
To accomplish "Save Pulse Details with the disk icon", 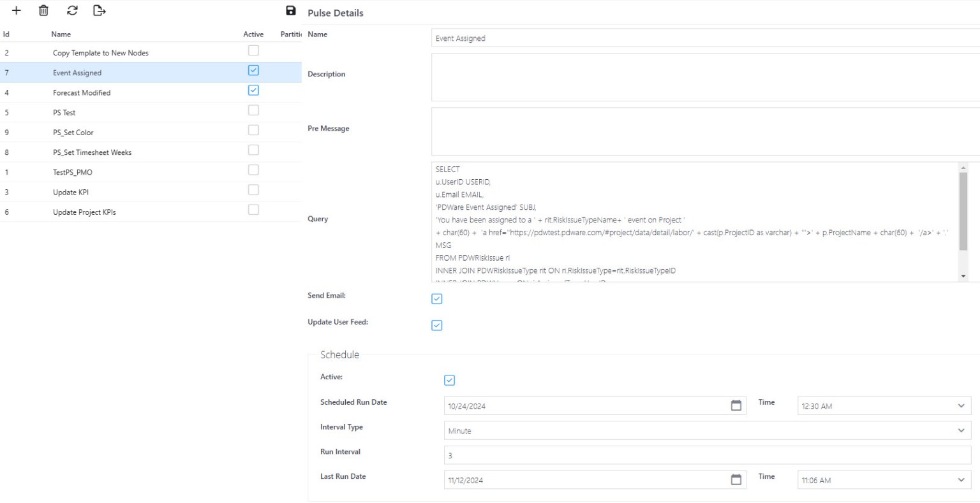I will (x=291, y=9).
